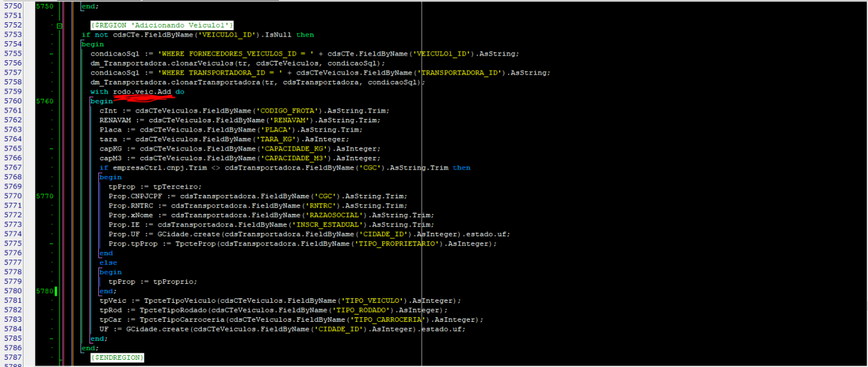
Task: Click the 'WHERE TRANSPORTADORA_ID = ' string literal
Action: pyautogui.click(x=221, y=73)
